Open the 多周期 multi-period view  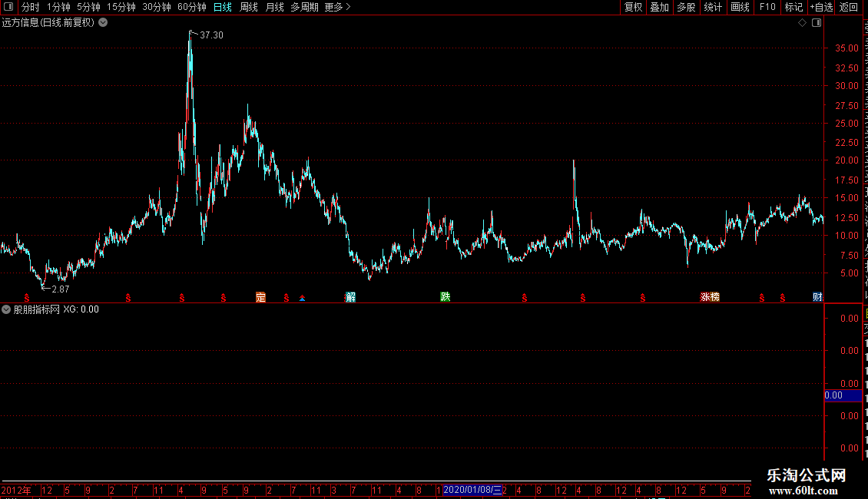tap(304, 7)
